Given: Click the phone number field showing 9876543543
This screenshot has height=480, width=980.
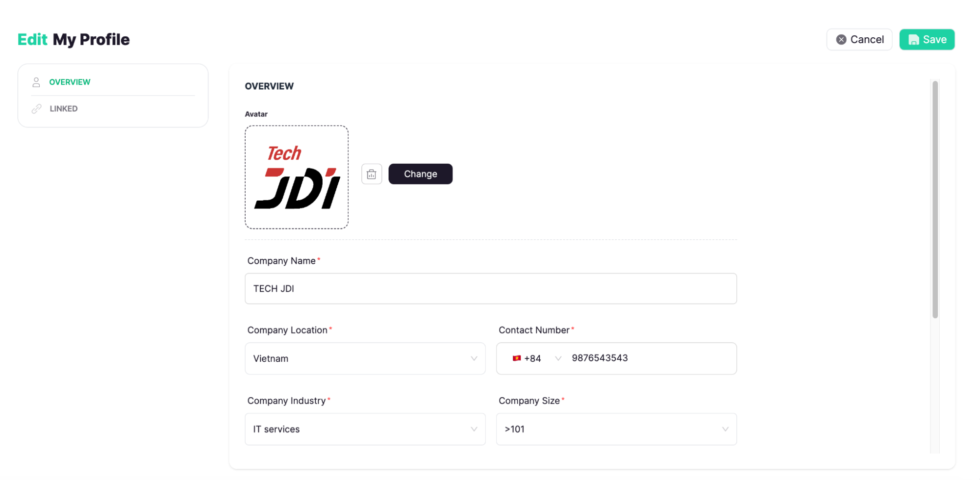Looking at the screenshot, I should pyautogui.click(x=637, y=358).
